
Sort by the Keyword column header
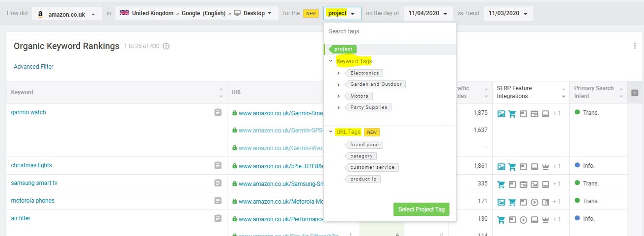pos(117,92)
